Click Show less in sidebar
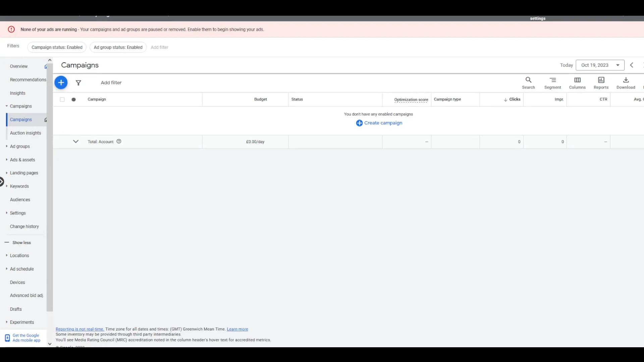Image resolution: width=644 pixels, height=362 pixels. pyautogui.click(x=21, y=243)
